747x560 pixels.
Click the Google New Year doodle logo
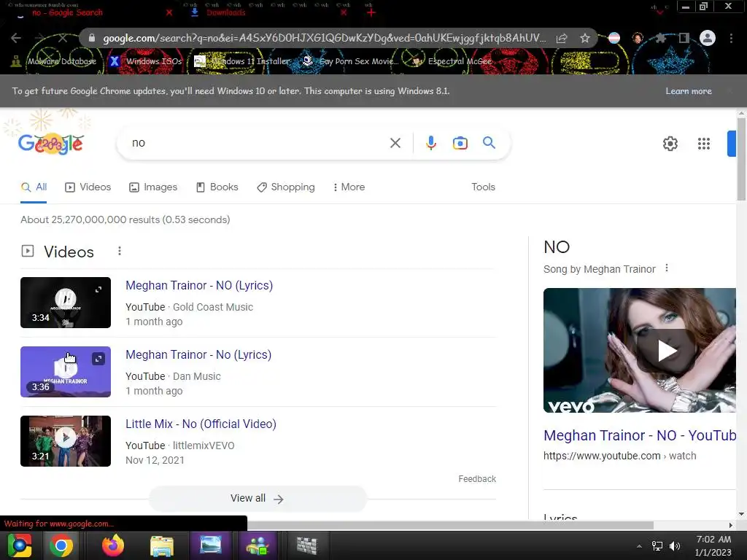pos(51,144)
